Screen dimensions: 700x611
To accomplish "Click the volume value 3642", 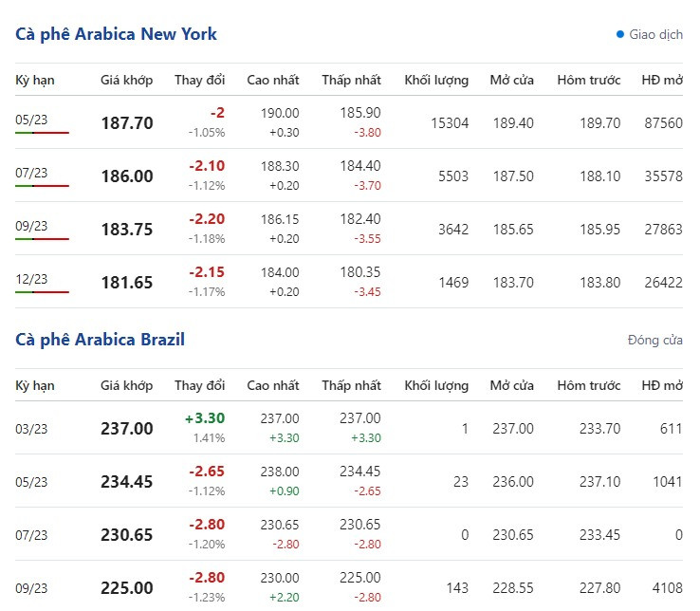I will 453,230.
